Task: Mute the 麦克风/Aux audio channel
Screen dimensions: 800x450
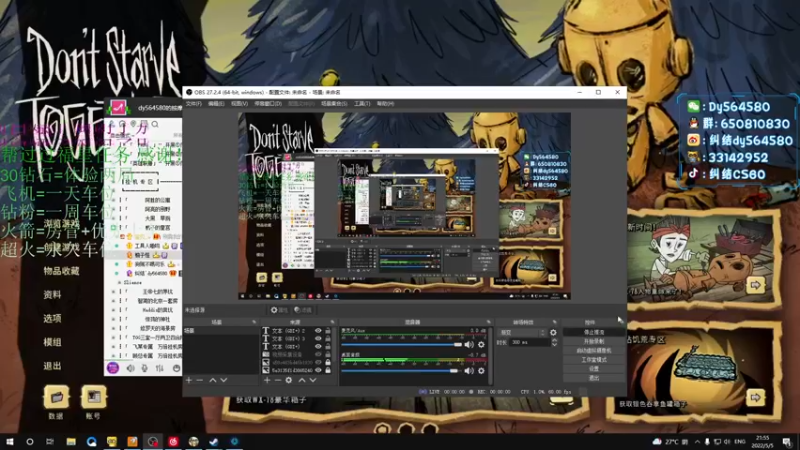Action: coord(469,345)
